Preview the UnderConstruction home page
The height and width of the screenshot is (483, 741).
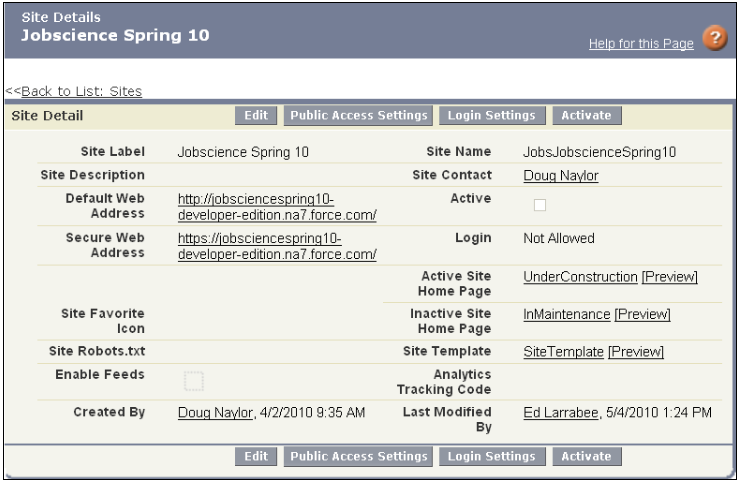(x=669, y=276)
